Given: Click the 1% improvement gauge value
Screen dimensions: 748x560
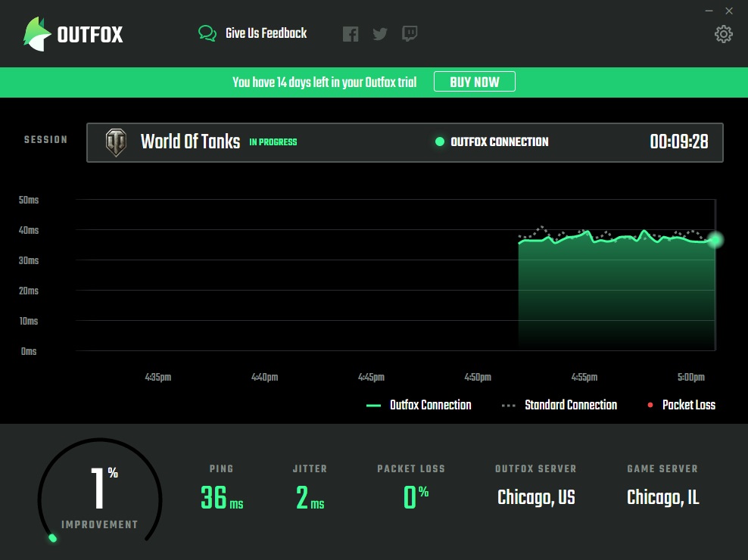Looking at the screenshot, I should click(x=104, y=487).
